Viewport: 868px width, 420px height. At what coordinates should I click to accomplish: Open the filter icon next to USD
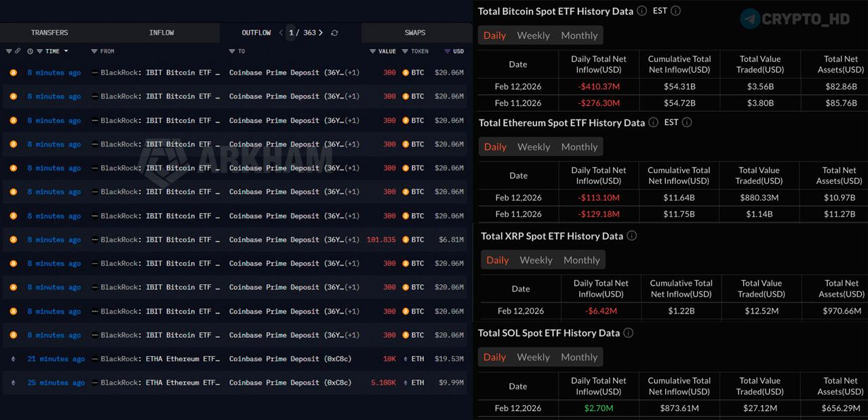tap(447, 51)
